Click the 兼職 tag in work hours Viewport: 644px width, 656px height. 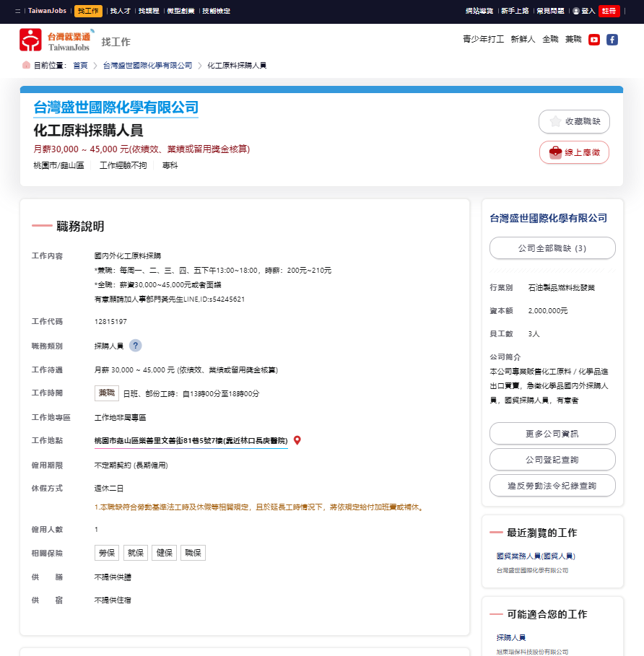(107, 393)
